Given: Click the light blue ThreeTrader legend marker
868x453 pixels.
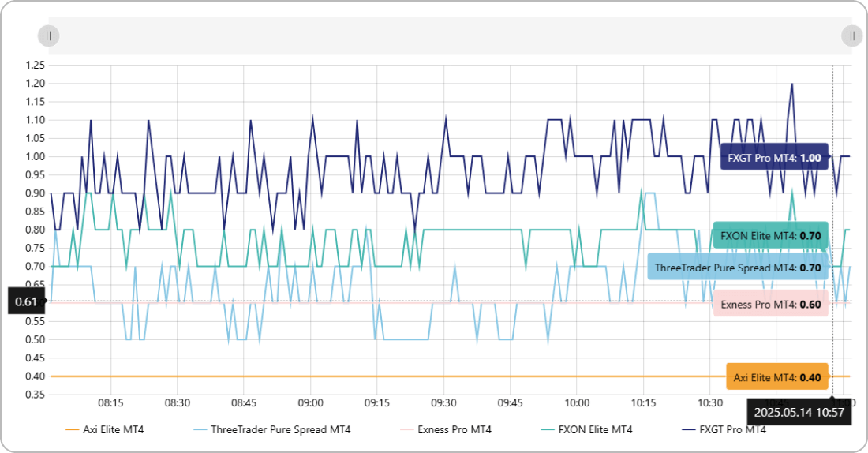Looking at the screenshot, I should pos(200,429).
